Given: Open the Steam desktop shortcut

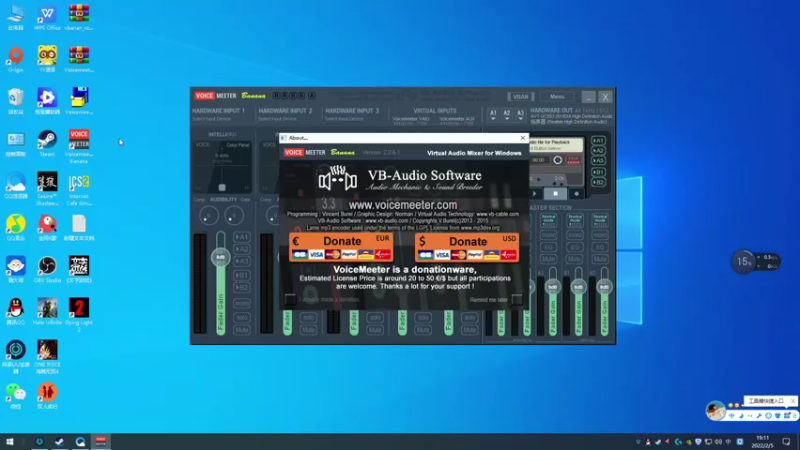Looking at the screenshot, I should point(47,143).
